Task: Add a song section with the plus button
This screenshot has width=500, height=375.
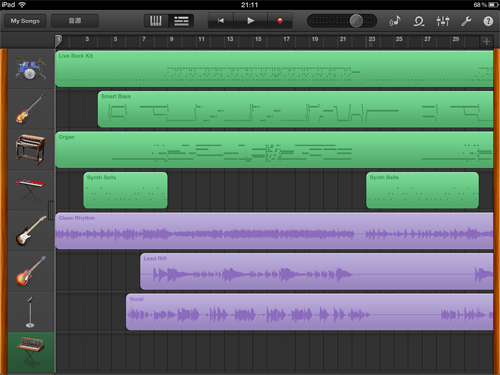Action: (486, 41)
